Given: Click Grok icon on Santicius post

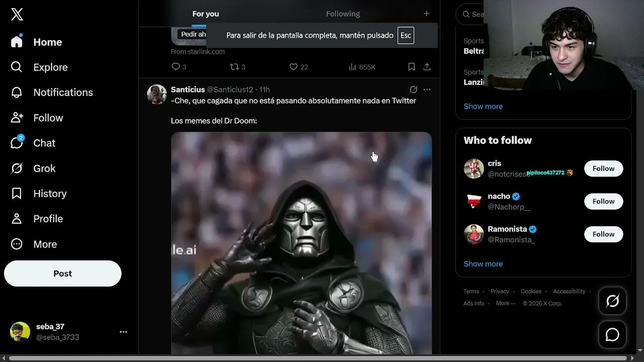Looking at the screenshot, I should (x=414, y=89).
